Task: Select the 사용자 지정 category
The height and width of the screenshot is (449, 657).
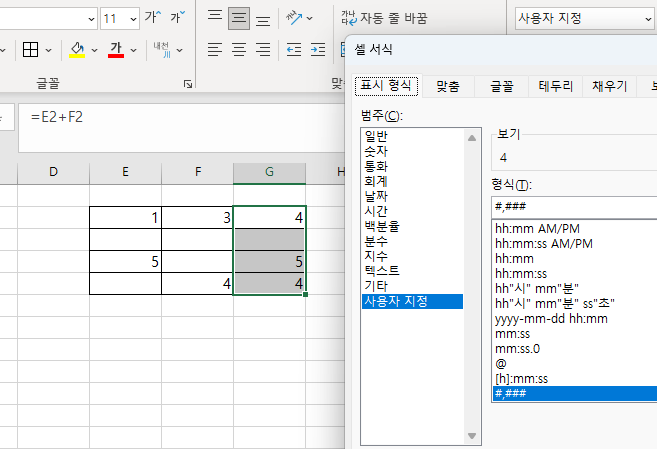Action: [412, 301]
